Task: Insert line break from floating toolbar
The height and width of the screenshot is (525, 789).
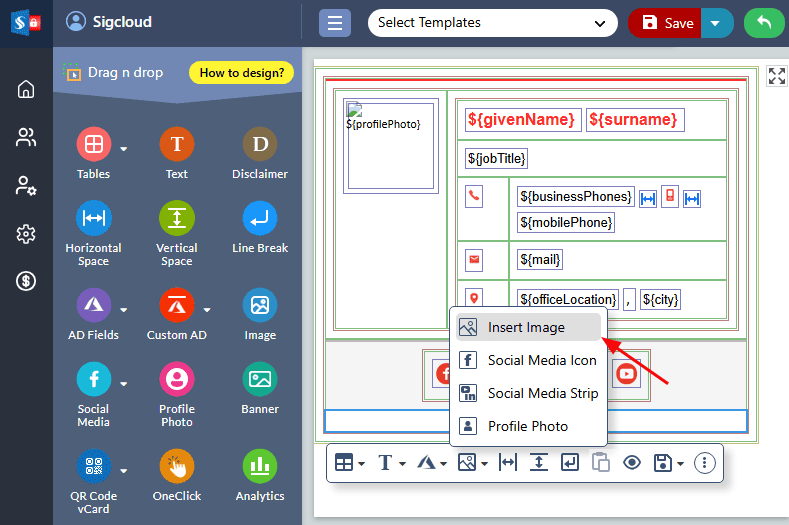Action: pos(570,463)
